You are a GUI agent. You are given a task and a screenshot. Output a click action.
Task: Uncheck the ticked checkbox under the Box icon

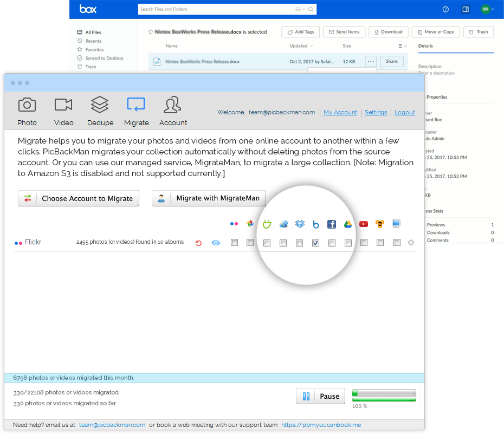(x=315, y=243)
